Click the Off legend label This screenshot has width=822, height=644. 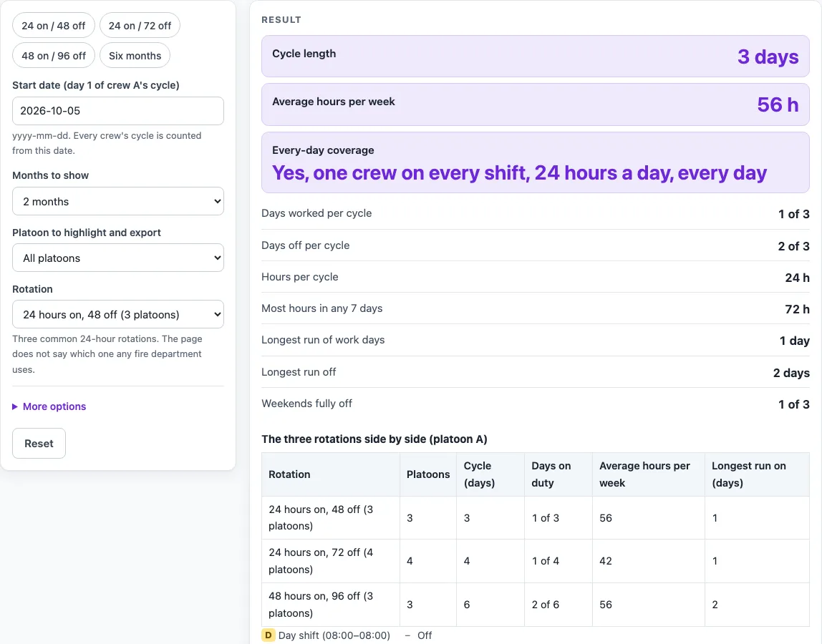[x=425, y=635]
